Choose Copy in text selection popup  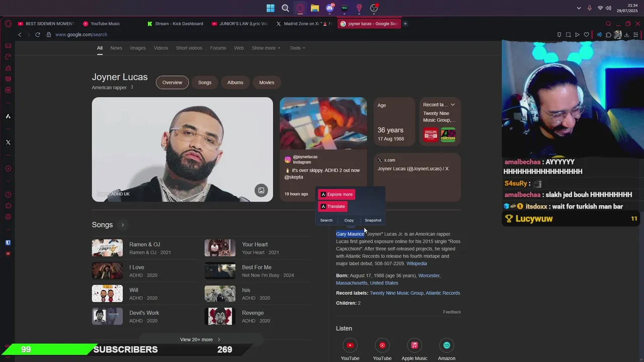point(349,220)
